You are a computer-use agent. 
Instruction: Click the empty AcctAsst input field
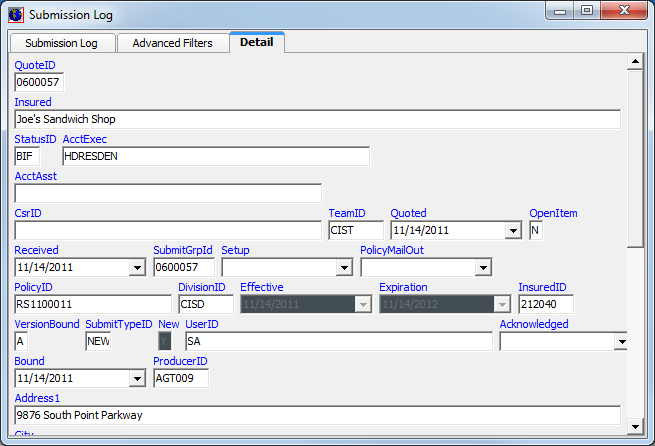[x=168, y=193]
